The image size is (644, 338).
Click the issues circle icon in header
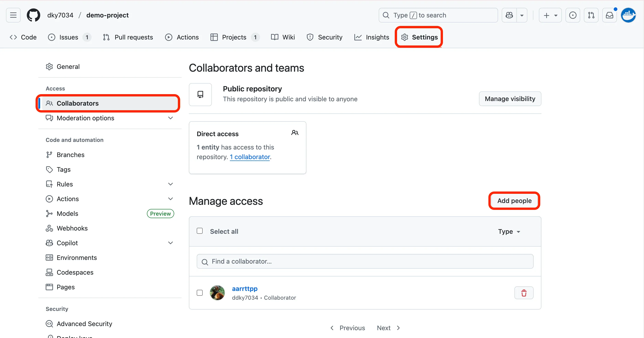573,15
